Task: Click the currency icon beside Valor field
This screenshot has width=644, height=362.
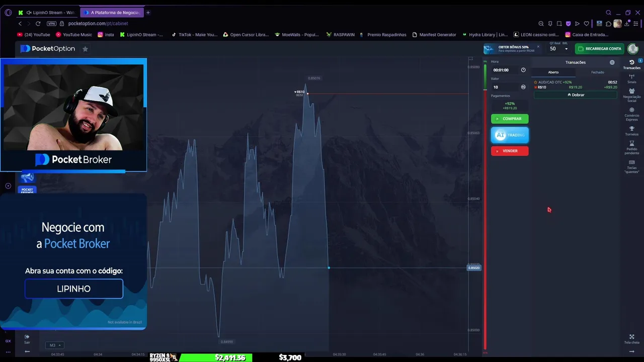Action: (x=523, y=87)
